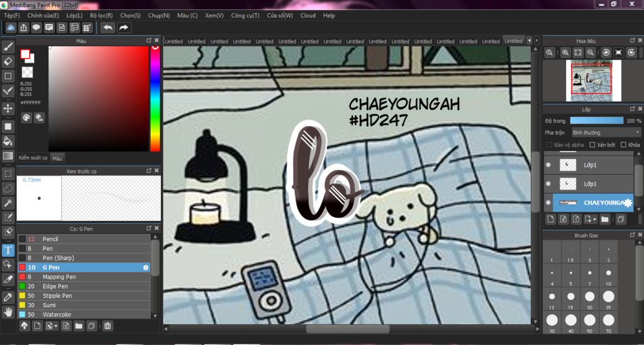Add a new layer in Lớp panel
The image size is (644, 345).
pos(550,219)
